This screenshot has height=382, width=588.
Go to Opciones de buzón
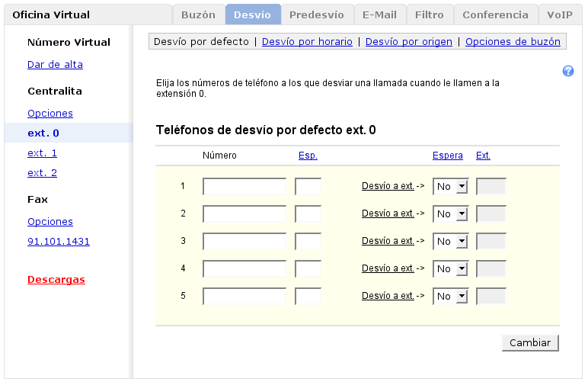tap(513, 42)
